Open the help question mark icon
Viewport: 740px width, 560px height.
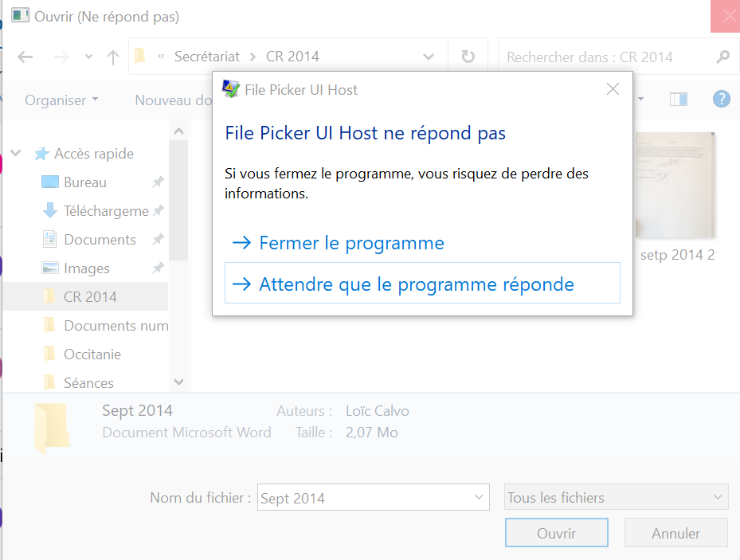[721, 99]
